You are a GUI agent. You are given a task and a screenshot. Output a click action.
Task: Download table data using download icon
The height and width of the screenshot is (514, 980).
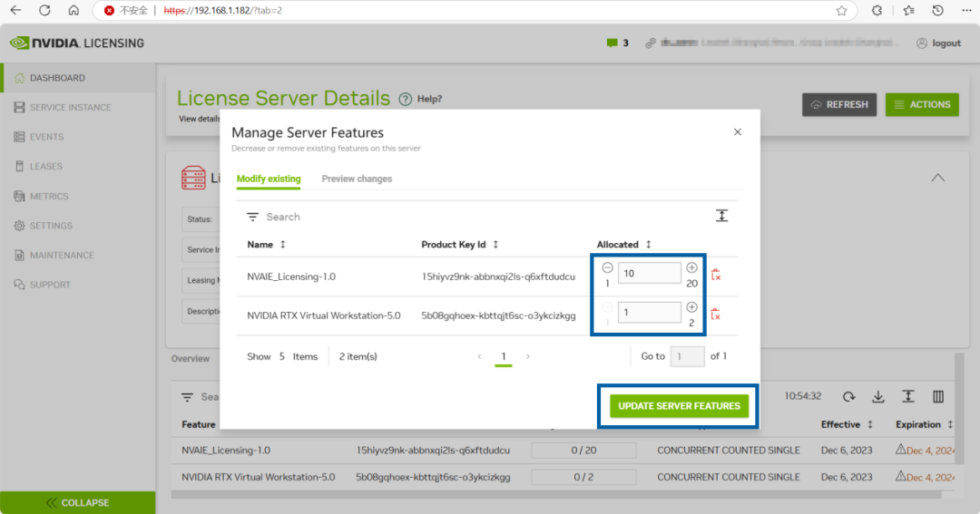click(x=878, y=396)
